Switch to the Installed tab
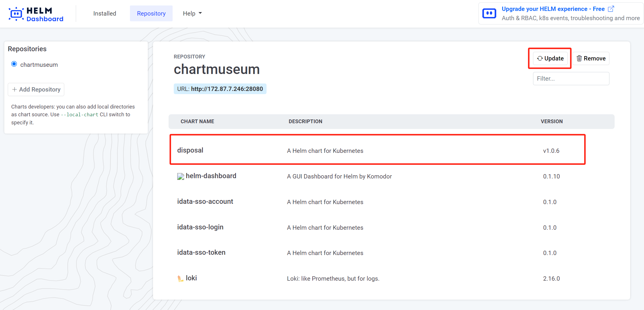This screenshot has width=644, height=310. (x=105, y=13)
